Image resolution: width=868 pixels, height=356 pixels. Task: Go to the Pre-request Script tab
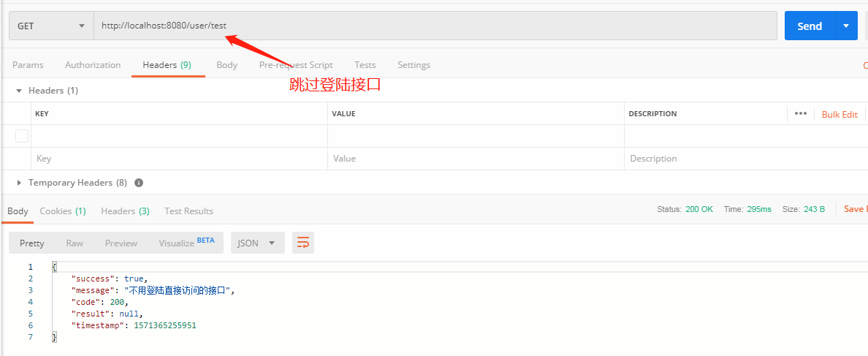pos(296,65)
